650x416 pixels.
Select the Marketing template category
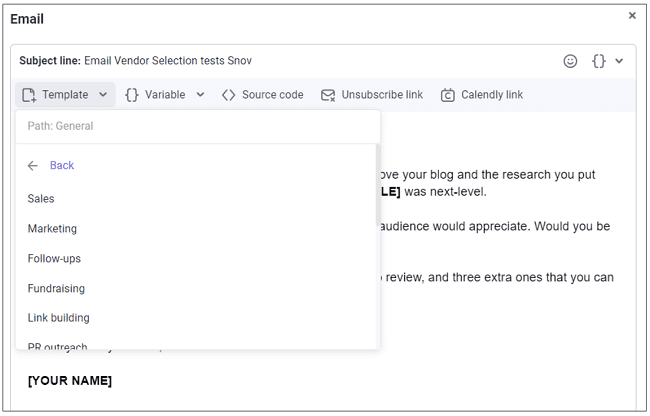tap(52, 229)
